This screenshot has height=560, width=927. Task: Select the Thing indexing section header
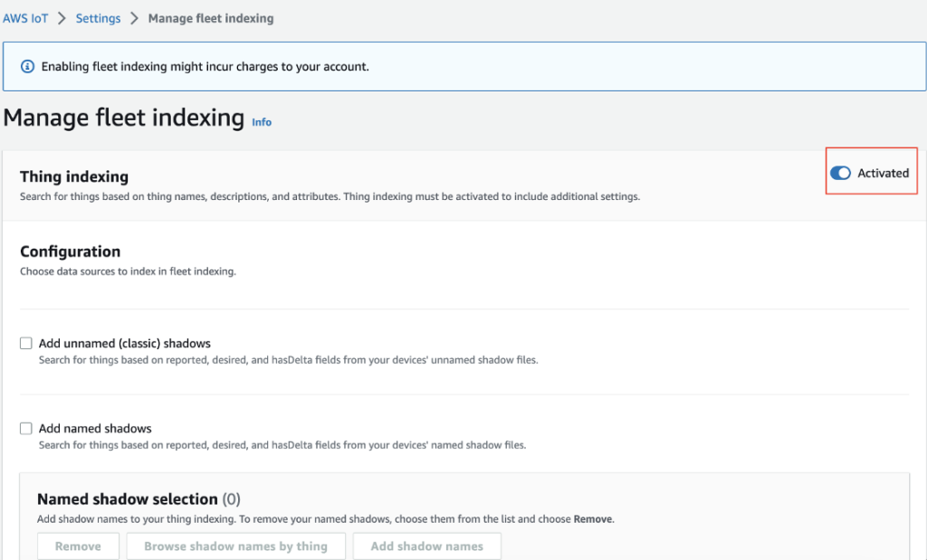pyautogui.click(x=73, y=176)
